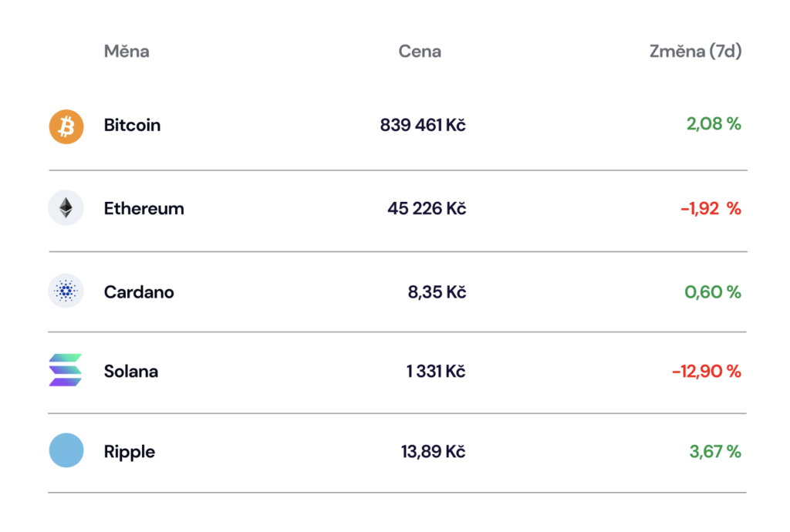Open the Solana currency name link
The width and height of the screenshot is (790, 532).
click(131, 371)
